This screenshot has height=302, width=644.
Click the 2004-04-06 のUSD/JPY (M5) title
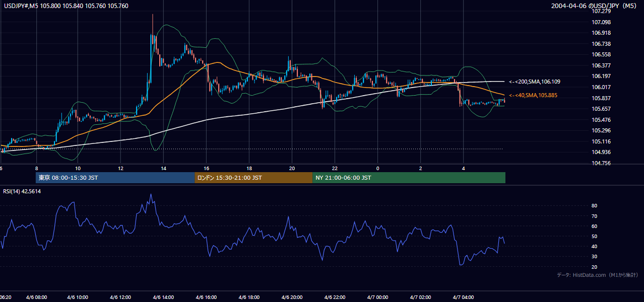pyautogui.click(x=595, y=6)
